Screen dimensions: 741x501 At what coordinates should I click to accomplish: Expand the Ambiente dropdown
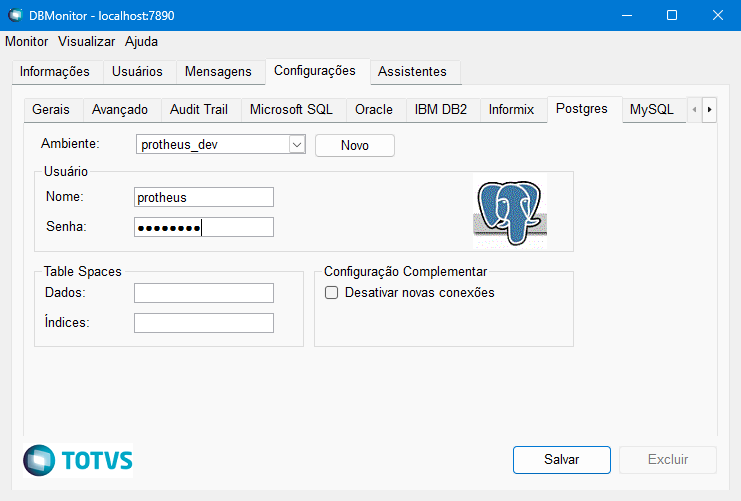coord(297,145)
